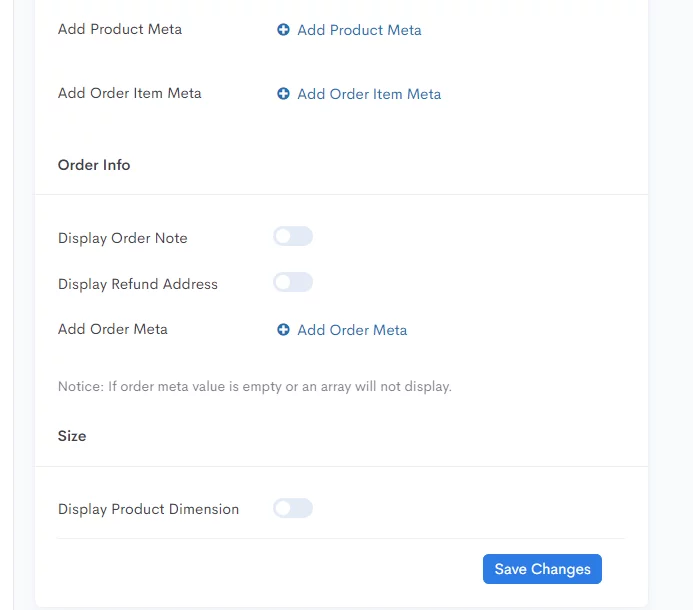Image resolution: width=693 pixels, height=610 pixels.
Task: Click the Display Refund Address label text
Action: 137,284
